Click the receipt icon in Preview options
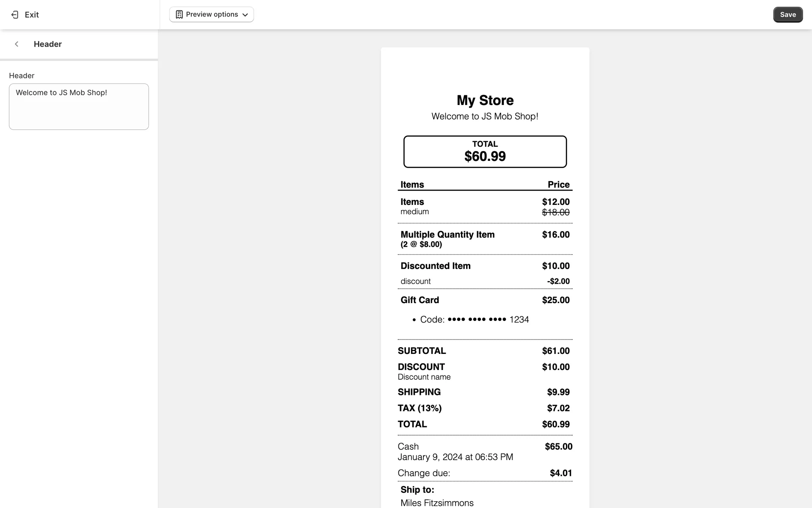The width and height of the screenshot is (812, 508). pyautogui.click(x=179, y=14)
